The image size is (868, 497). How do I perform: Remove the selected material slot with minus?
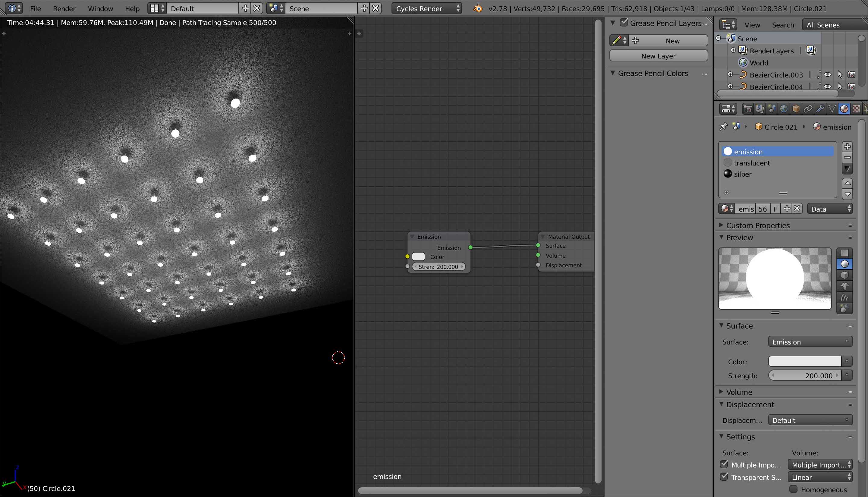click(847, 158)
